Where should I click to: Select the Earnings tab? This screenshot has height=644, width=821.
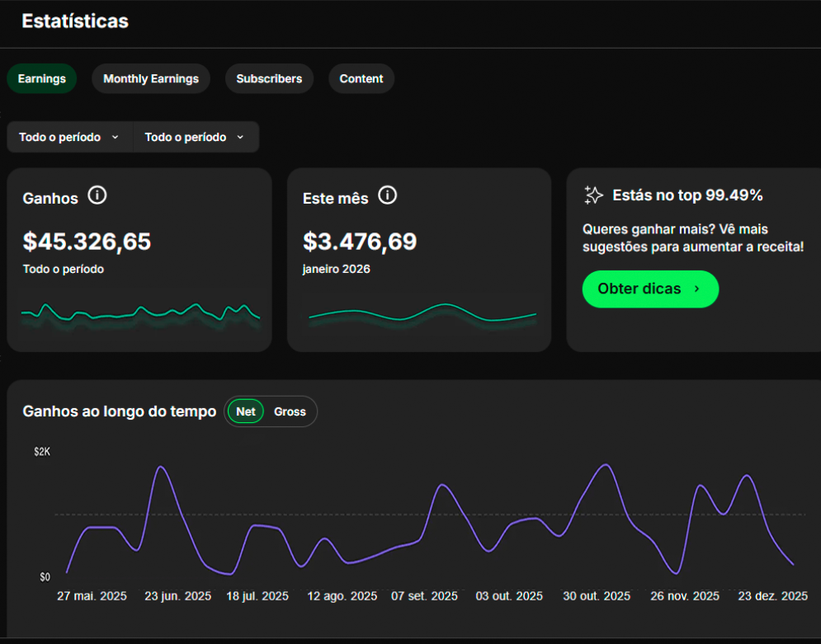(41, 79)
